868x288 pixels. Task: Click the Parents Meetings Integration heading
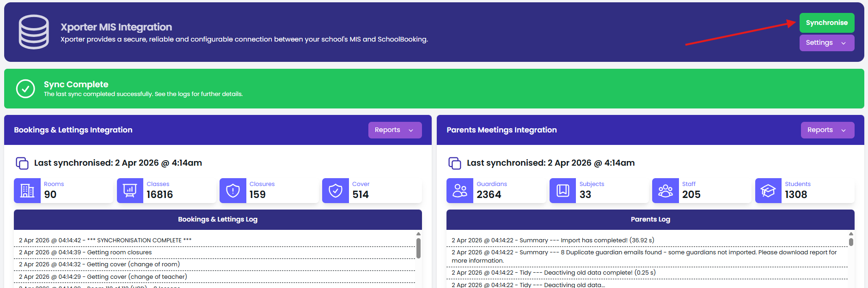pos(501,130)
